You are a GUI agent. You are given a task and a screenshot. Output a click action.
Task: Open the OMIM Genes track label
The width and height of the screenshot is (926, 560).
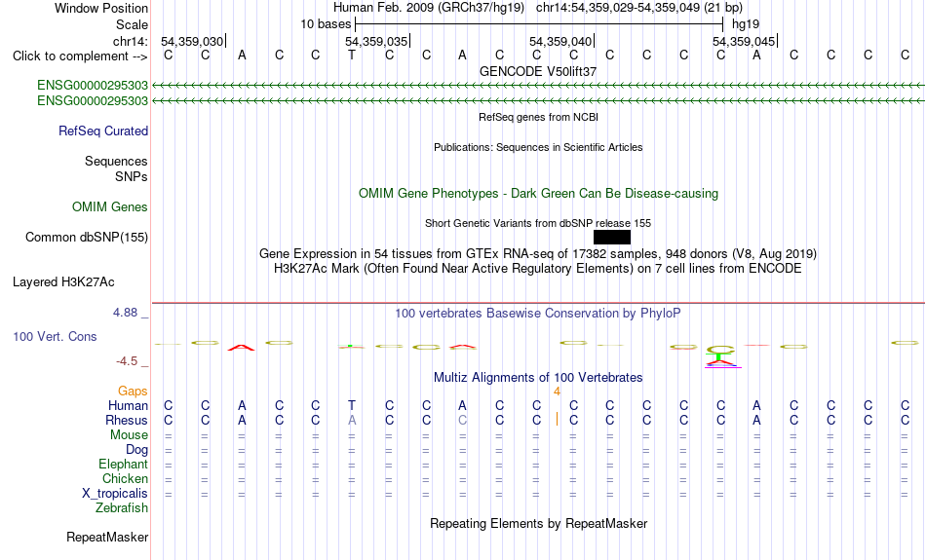[110, 207]
